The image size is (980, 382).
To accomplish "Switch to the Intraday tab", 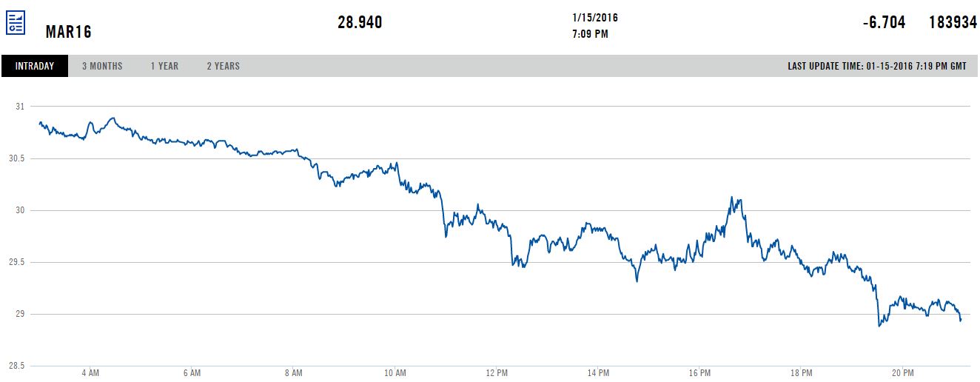I will pyautogui.click(x=35, y=66).
